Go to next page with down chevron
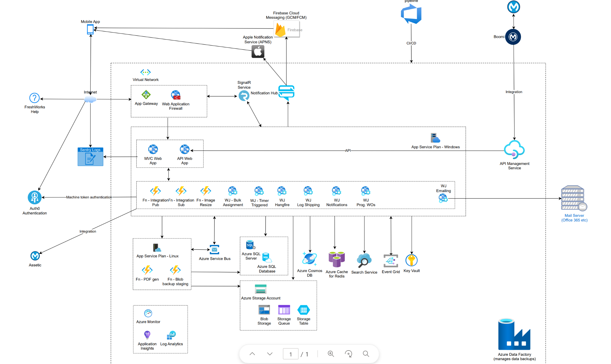Viewport: 611px width, 364px height. 270,354
